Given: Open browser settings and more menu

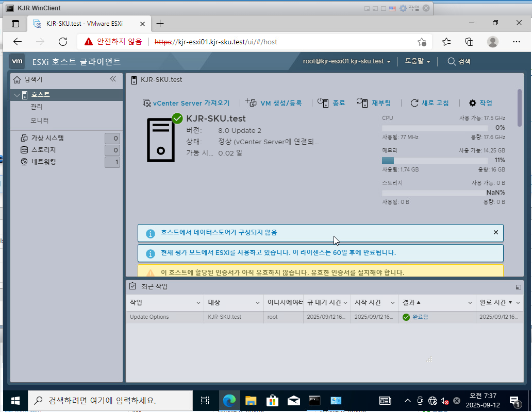Looking at the screenshot, I should click(x=517, y=42).
